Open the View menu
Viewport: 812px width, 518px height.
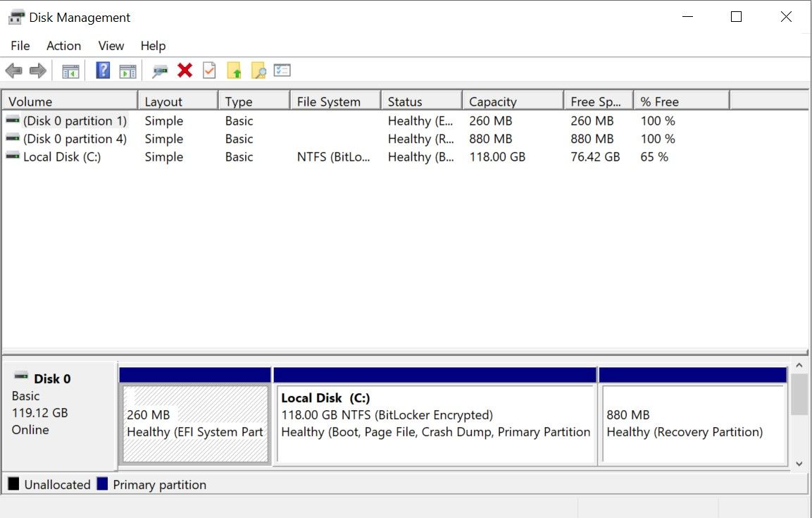111,46
